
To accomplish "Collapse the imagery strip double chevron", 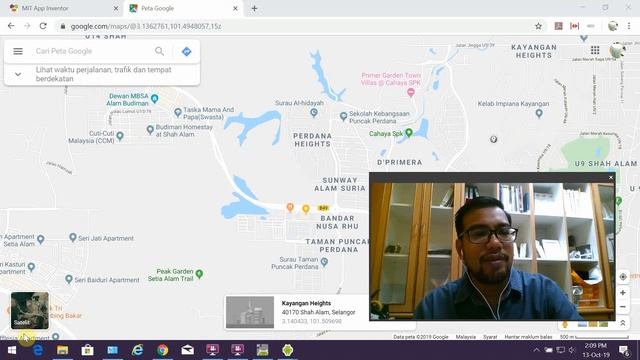I will click(623, 323).
